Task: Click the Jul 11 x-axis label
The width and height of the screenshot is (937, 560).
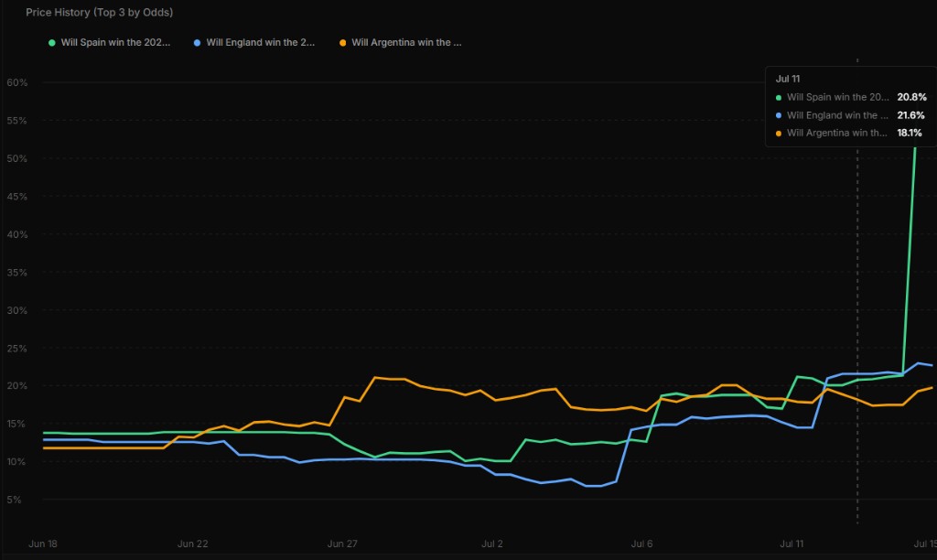Action: point(792,544)
